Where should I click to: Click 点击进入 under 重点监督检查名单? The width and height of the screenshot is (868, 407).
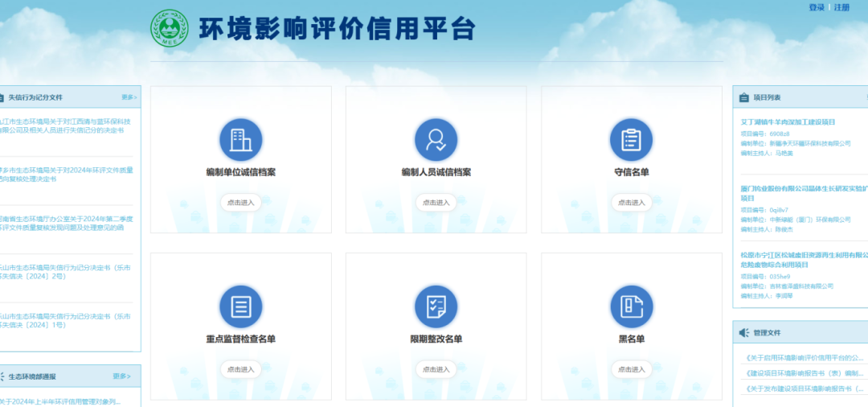tap(241, 369)
